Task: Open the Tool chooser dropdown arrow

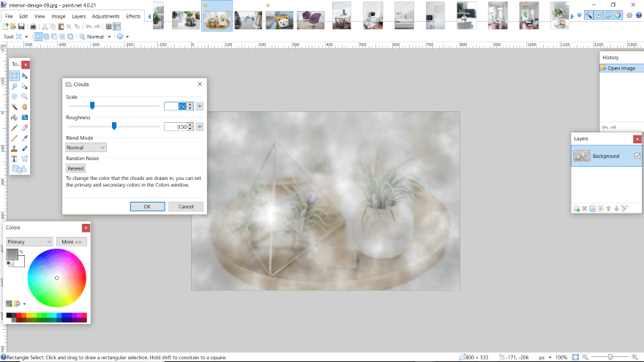Action: [26, 37]
